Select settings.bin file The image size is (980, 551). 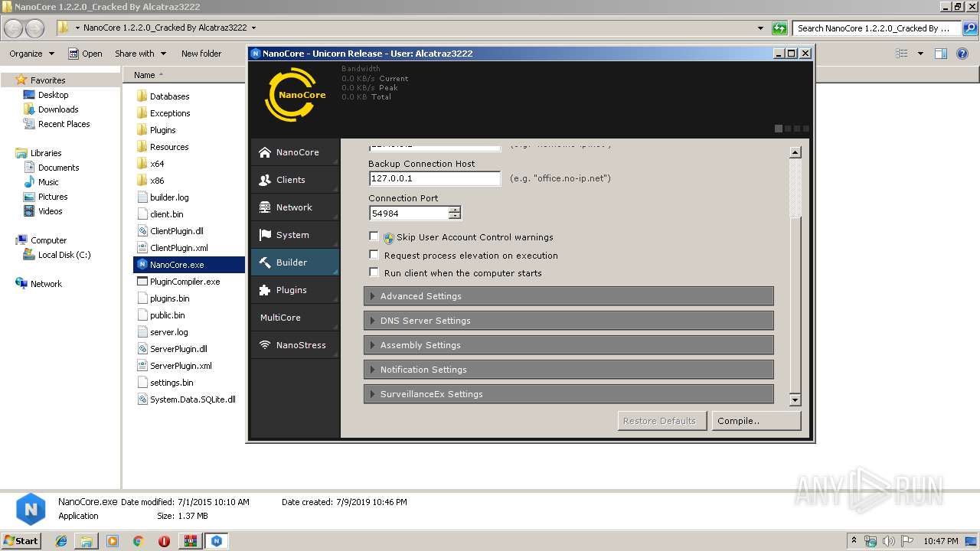point(171,383)
